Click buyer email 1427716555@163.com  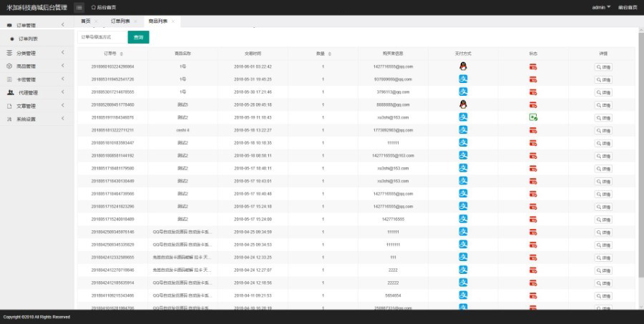[393, 156]
